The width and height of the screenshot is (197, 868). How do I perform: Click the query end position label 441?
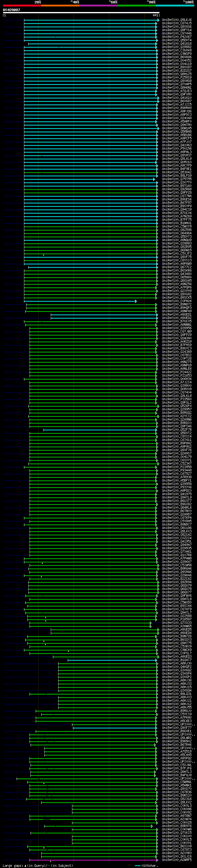pyautogui.click(x=155, y=15)
